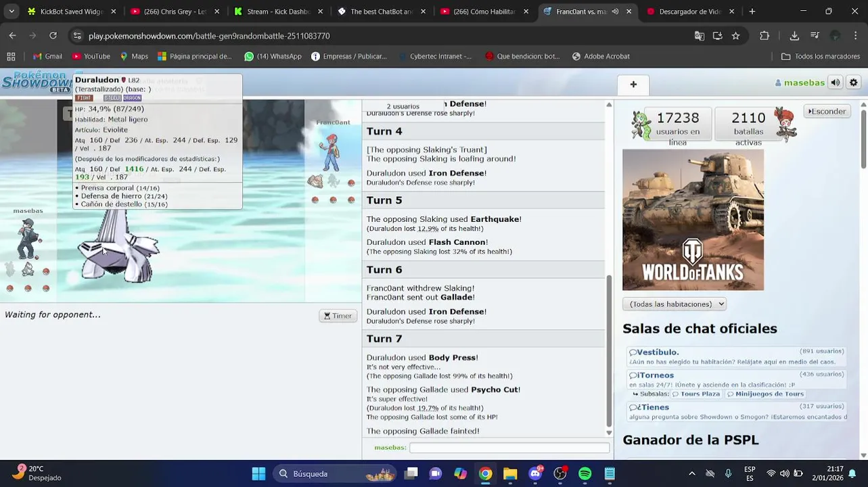Reload the current page
The height and width of the screenshot is (487, 868).
[x=53, y=36]
